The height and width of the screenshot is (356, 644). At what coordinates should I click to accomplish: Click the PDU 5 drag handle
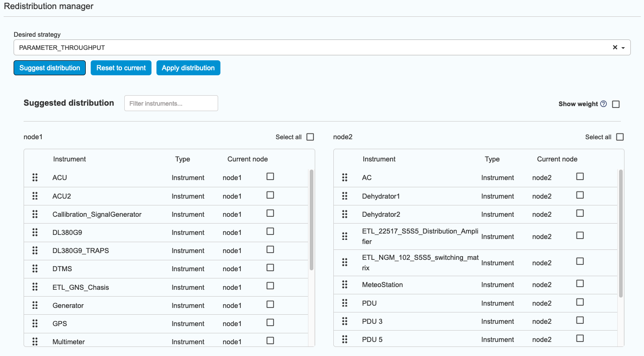pyautogui.click(x=345, y=339)
